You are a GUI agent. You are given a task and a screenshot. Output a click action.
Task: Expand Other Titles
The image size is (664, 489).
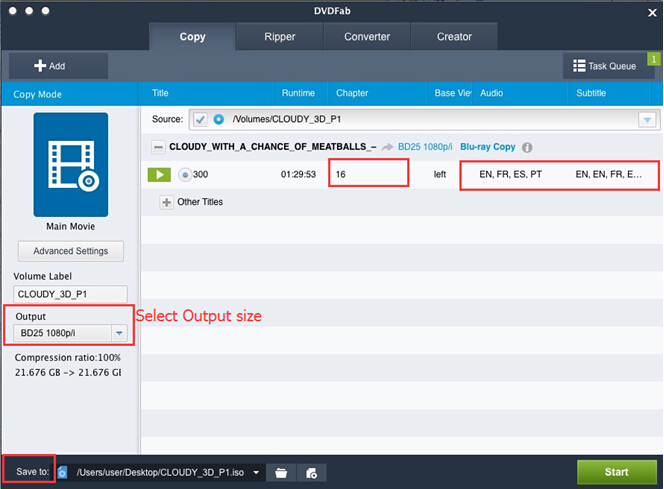coord(166,202)
